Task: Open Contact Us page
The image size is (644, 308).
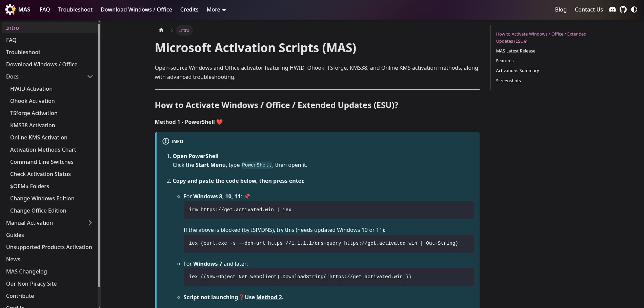Action: coord(588,9)
